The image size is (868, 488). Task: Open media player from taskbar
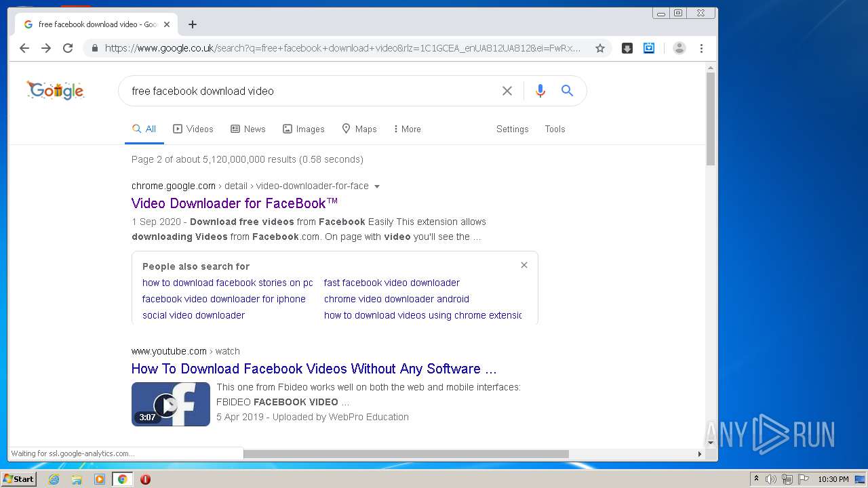[x=100, y=479]
